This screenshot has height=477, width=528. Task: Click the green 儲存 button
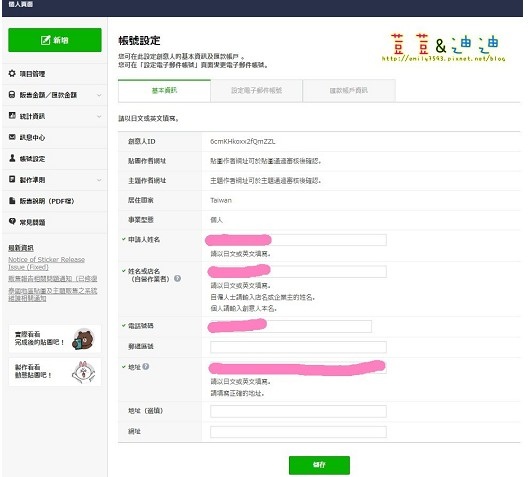pyautogui.click(x=319, y=465)
